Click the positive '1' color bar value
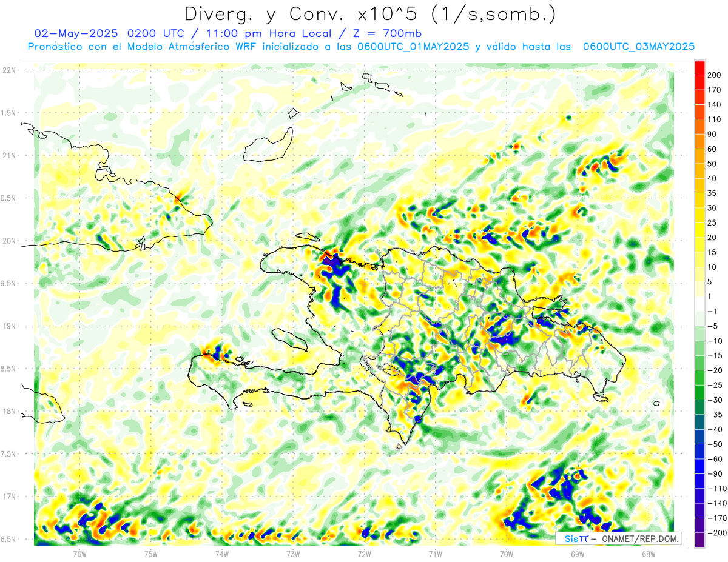 [x=710, y=296]
